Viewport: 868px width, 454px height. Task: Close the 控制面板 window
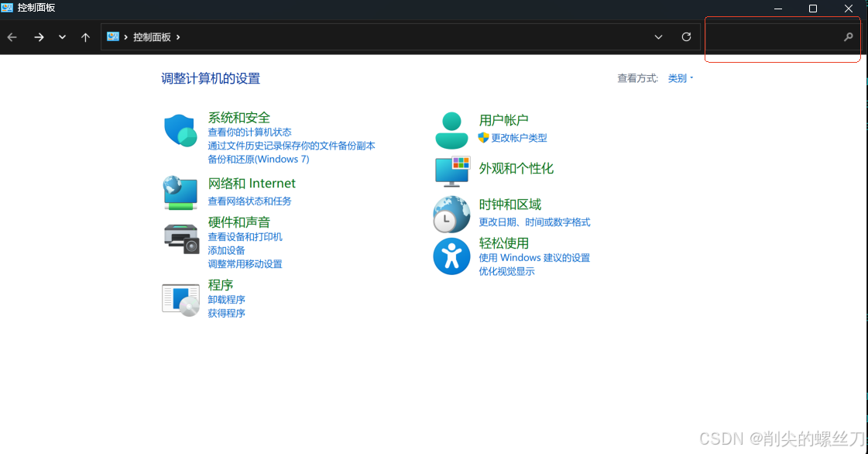(x=848, y=9)
